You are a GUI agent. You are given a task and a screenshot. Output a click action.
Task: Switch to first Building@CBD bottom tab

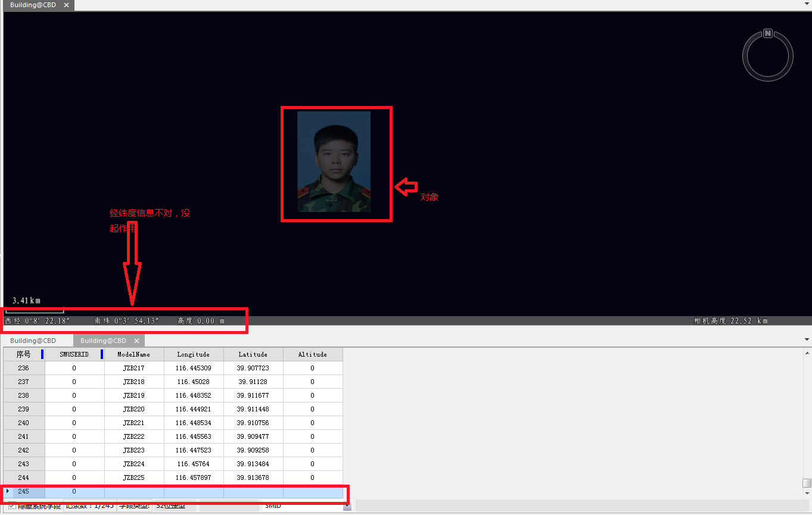(x=33, y=341)
